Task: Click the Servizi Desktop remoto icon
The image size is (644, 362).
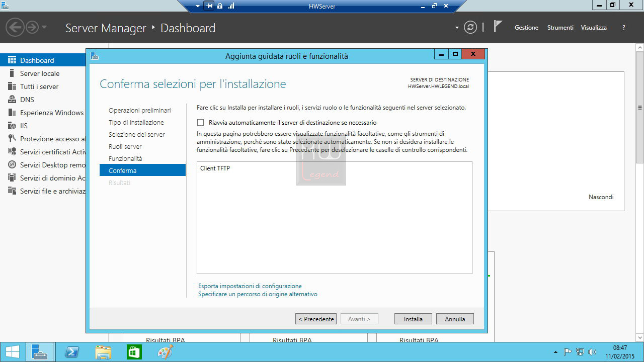Action: coord(12,165)
